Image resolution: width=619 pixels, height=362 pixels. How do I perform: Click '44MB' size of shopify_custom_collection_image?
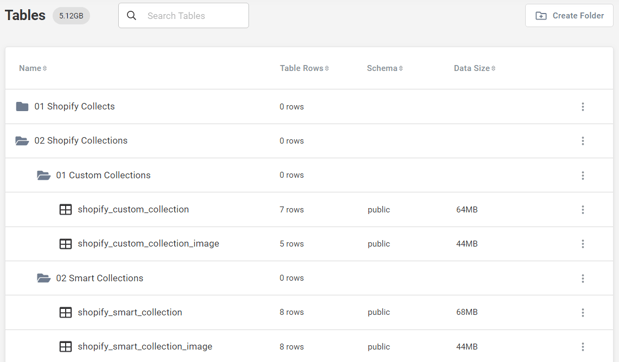pos(467,244)
